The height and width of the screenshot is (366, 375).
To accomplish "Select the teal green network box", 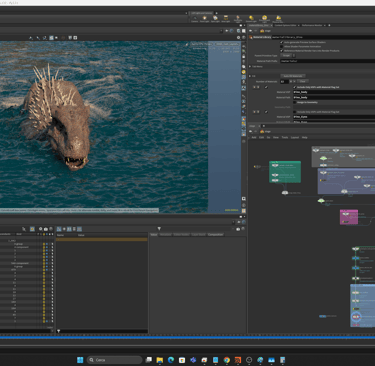I will pyautogui.click(x=285, y=172).
